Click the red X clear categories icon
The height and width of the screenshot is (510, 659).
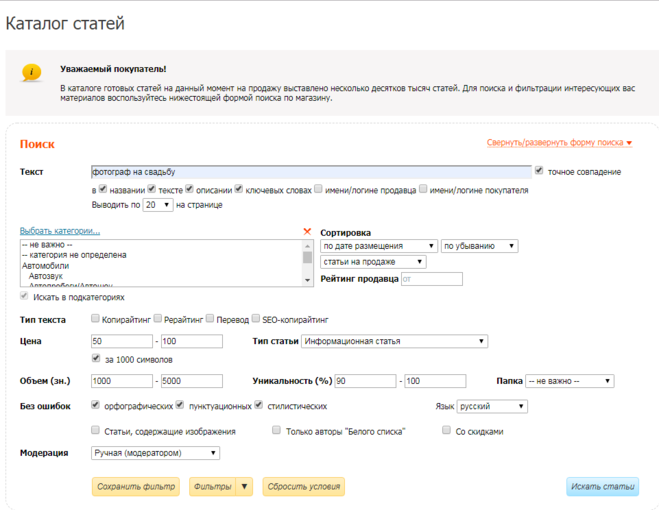[x=307, y=231]
